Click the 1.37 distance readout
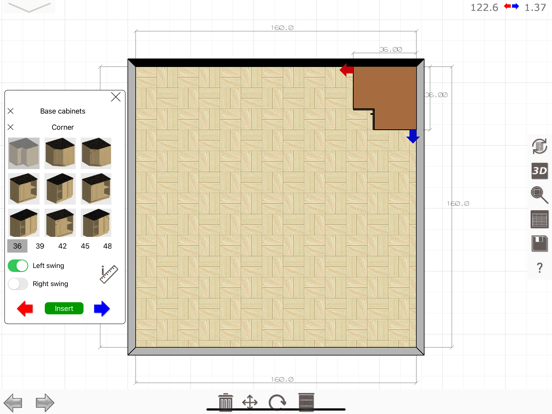The height and width of the screenshot is (414, 552). (535, 7)
